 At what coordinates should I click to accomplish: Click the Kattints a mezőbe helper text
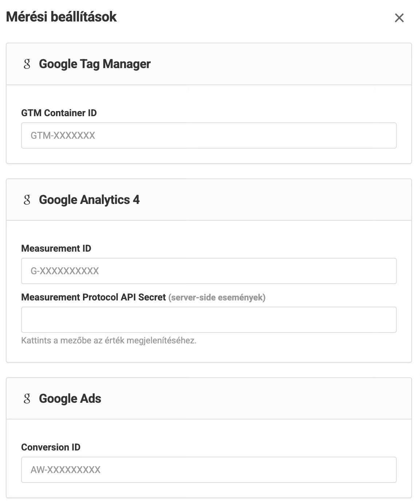(x=109, y=341)
